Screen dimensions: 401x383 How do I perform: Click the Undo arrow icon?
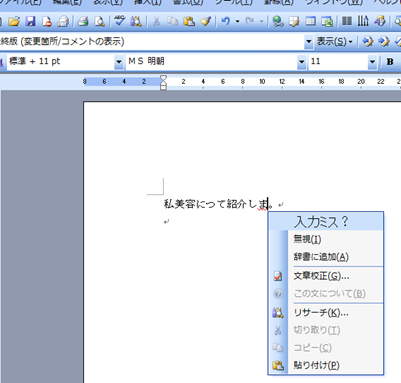pyautogui.click(x=225, y=22)
